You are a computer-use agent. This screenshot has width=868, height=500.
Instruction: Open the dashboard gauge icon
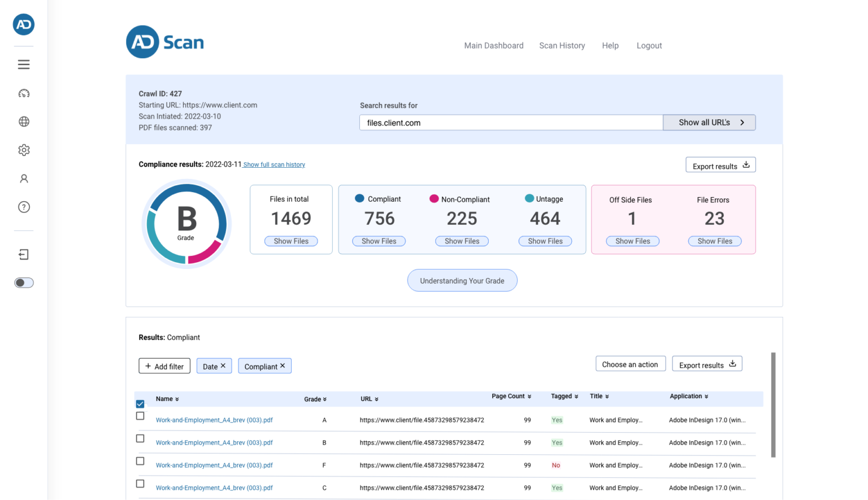click(24, 93)
